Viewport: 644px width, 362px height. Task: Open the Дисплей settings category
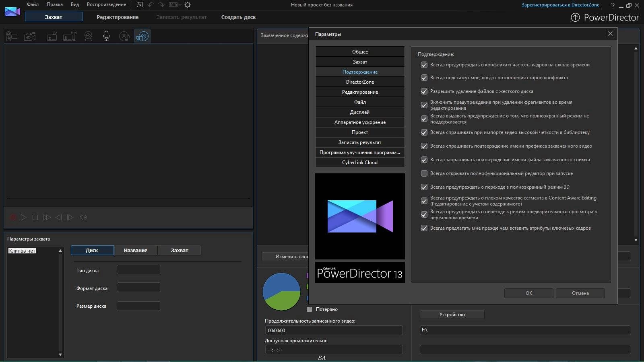(x=360, y=112)
